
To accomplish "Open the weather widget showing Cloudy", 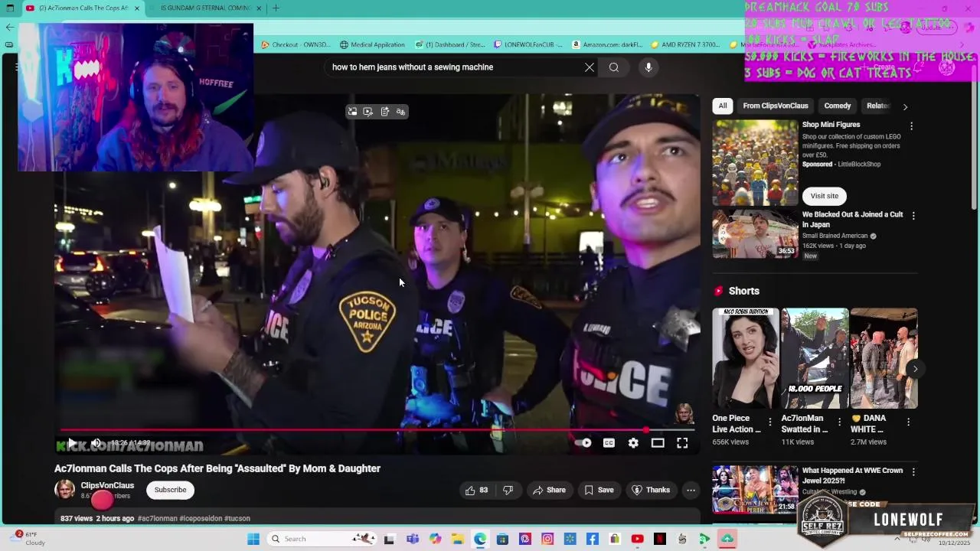I will 31,539.
